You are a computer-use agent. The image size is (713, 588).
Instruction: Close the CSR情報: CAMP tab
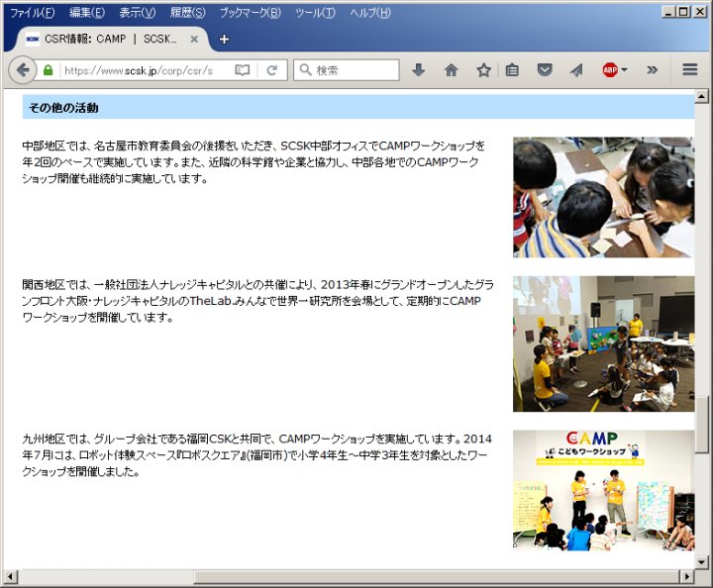pyautogui.click(x=194, y=40)
